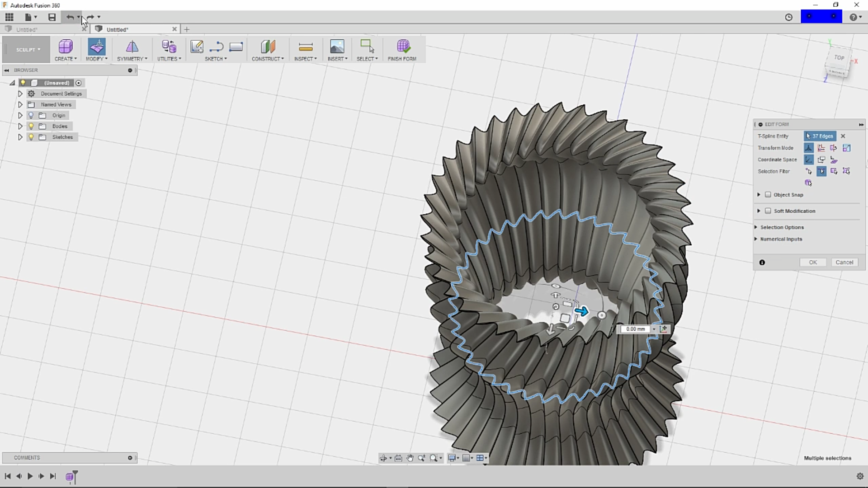868x488 pixels.
Task: Toggle visibility bulb of Bodies folder
Action: 31,126
